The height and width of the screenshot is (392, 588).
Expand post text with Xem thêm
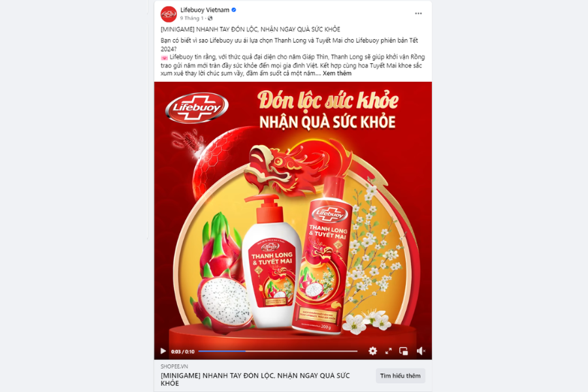(x=336, y=74)
